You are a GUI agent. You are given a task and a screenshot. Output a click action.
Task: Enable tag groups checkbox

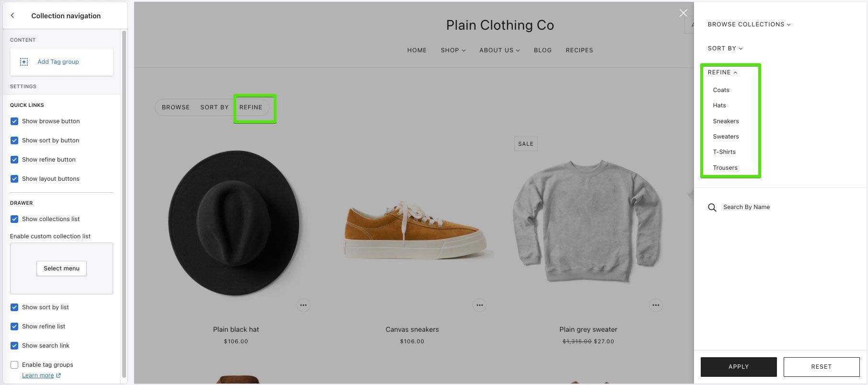pos(14,365)
